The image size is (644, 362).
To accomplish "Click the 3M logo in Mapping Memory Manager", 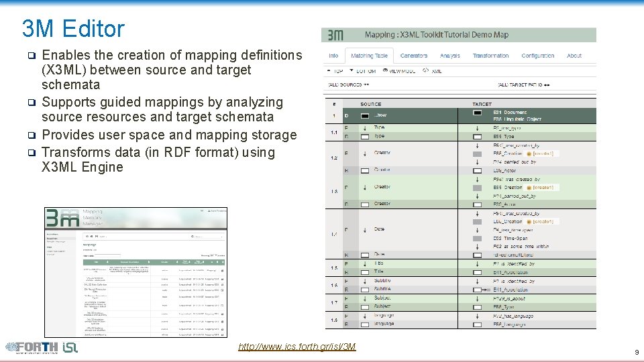I will pos(62,219).
